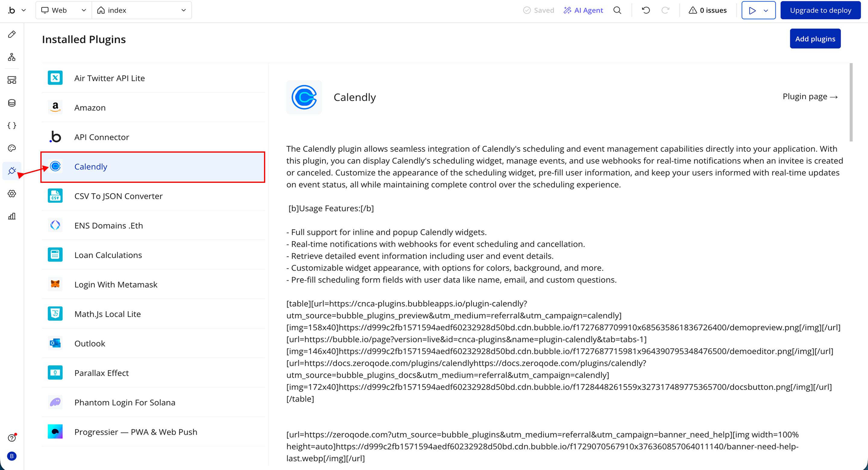Open the Design tab pencil icon
The height and width of the screenshot is (470, 868).
[12, 34]
